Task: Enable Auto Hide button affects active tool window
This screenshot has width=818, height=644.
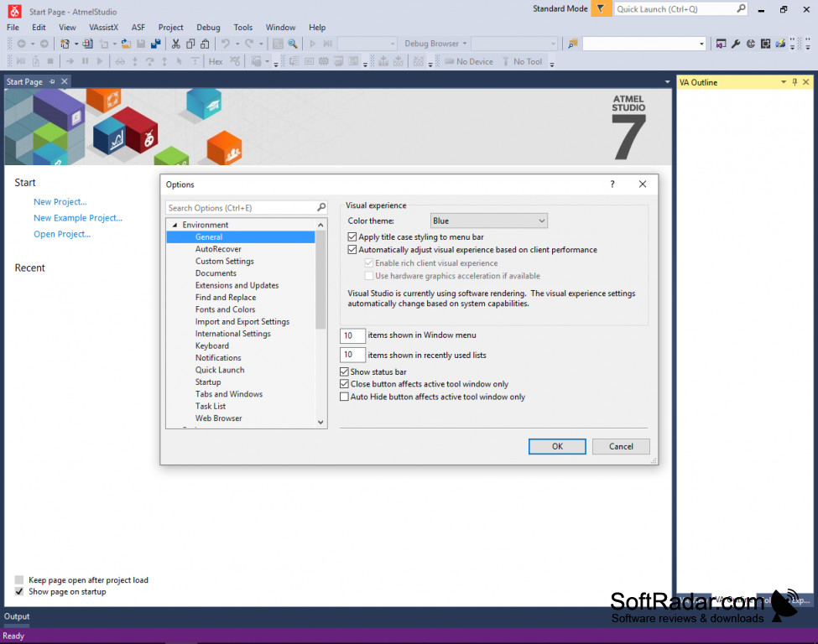Action: tap(344, 397)
